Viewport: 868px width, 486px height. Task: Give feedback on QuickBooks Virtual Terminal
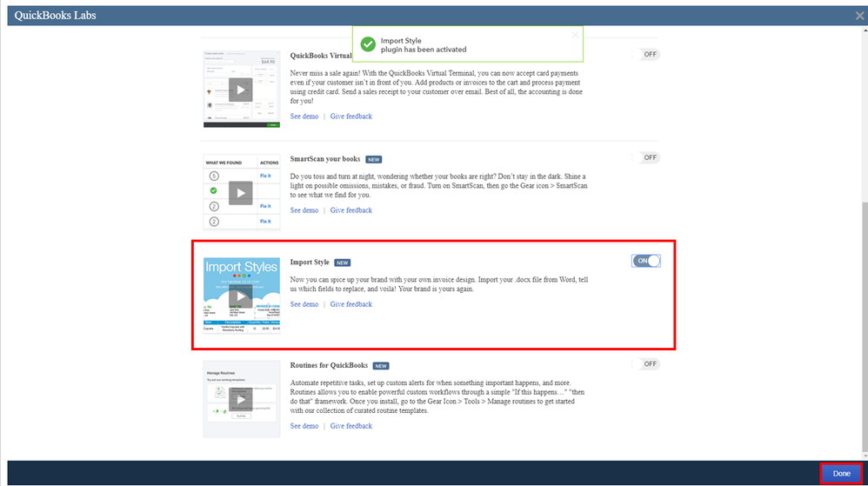351,117
